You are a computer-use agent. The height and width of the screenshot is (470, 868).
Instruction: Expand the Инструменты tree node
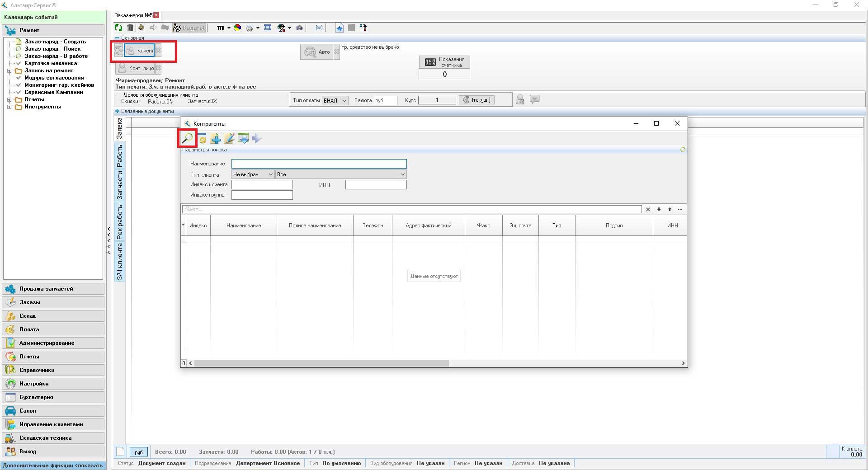9,107
